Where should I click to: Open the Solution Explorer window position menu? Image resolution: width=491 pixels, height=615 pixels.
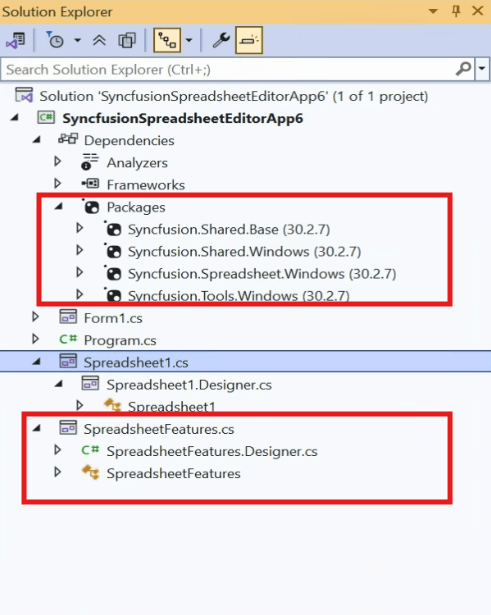[433, 11]
